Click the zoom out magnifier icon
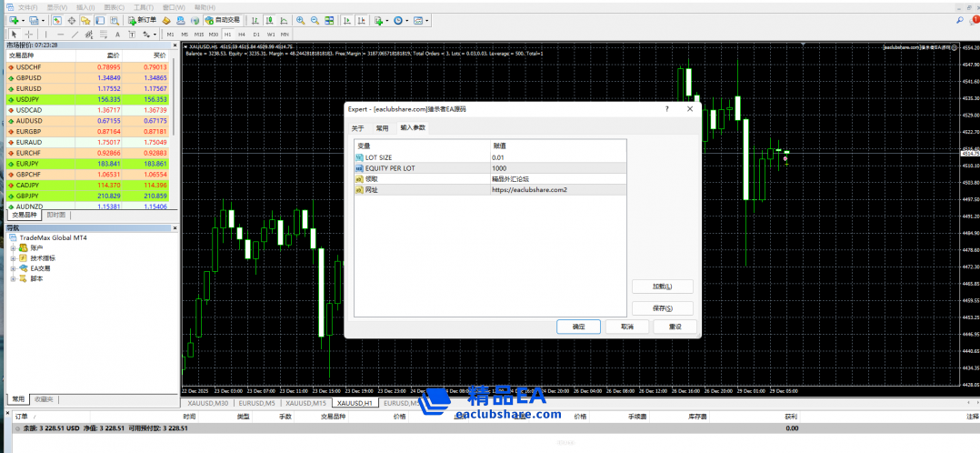Image resolution: width=980 pixels, height=453 pixels. pyautogui.click(x=315, y=20)
